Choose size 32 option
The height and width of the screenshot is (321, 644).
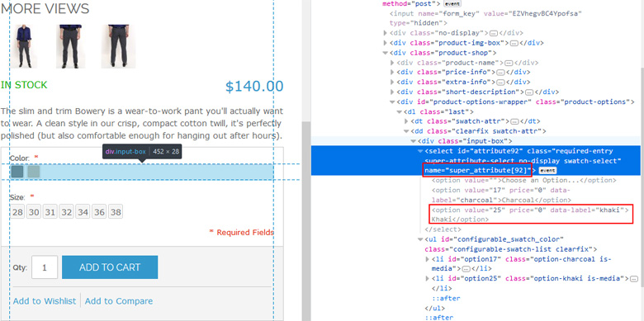[x=67, y=212]
